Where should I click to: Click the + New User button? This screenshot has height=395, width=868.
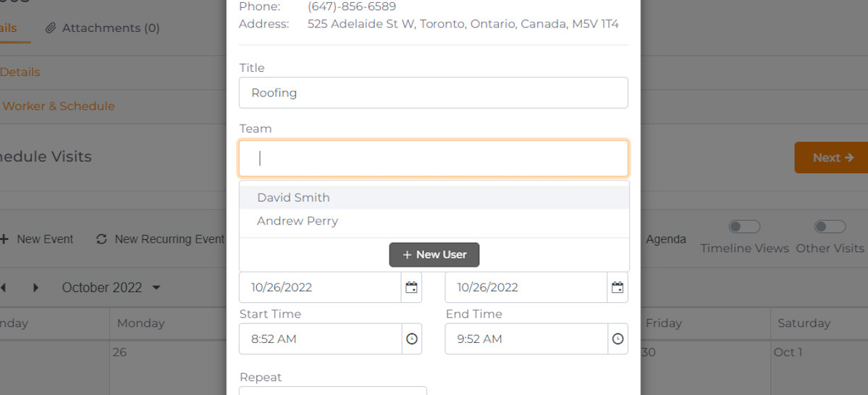click(x=434, y=255)
